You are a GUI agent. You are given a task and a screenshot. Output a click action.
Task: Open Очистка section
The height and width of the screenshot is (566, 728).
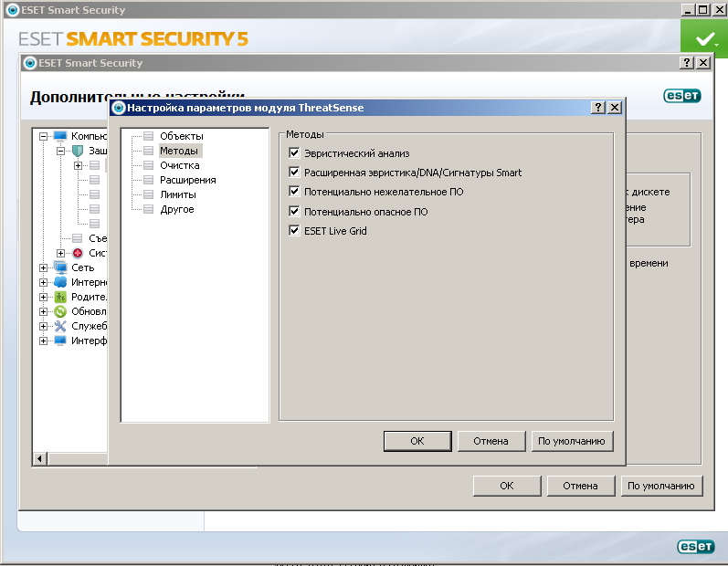point(180,165)
